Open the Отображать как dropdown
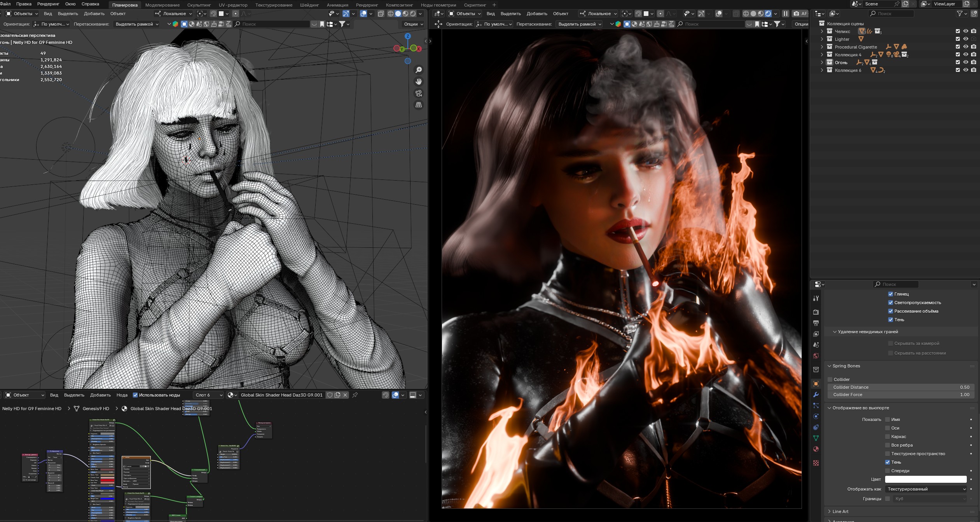The image size is (980, 522). point(926,489)
